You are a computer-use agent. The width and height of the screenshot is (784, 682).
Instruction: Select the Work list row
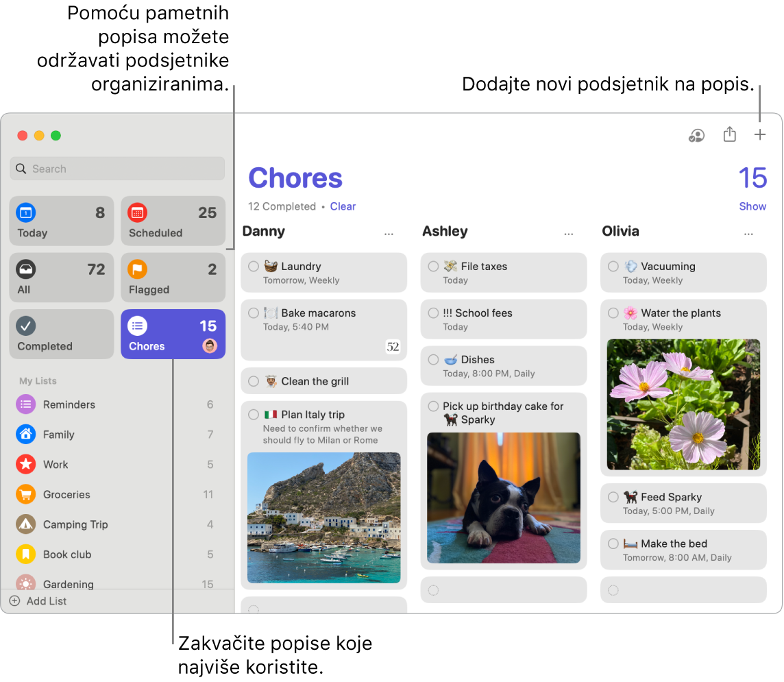(x=117, y=464)
